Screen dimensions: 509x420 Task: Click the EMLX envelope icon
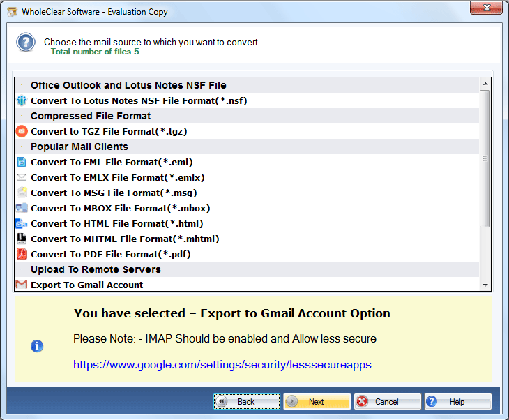click(22, 177)
